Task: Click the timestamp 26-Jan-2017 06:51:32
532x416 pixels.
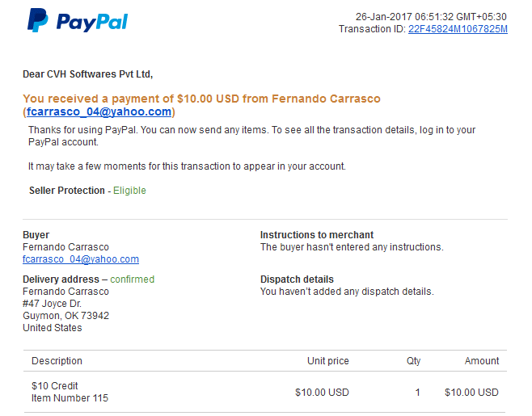Action: point(404,17)
